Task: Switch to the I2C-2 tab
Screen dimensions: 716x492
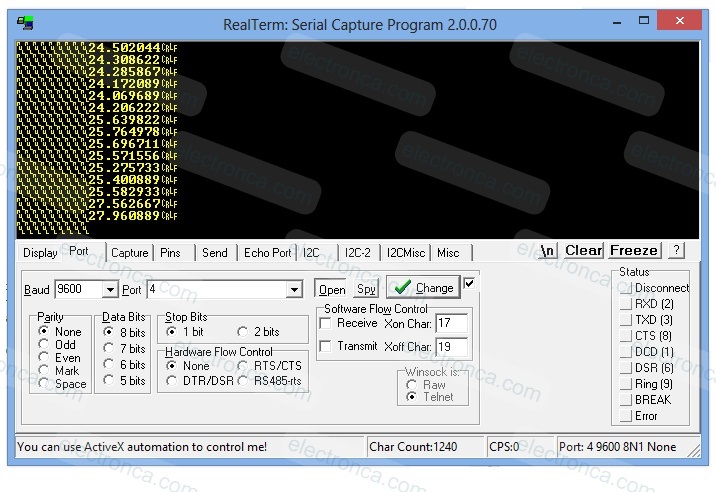Action: [358, 253]
